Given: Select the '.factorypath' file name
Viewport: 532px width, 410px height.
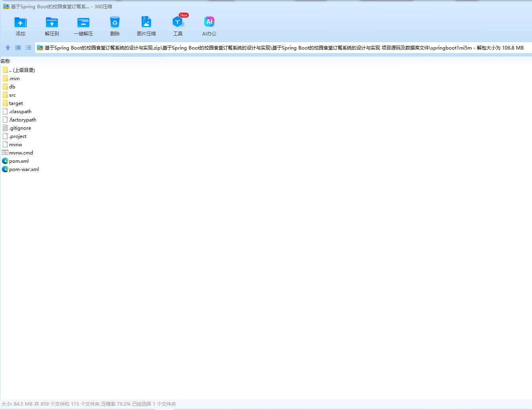Looking at the screenshot, I should pos(23,120).
